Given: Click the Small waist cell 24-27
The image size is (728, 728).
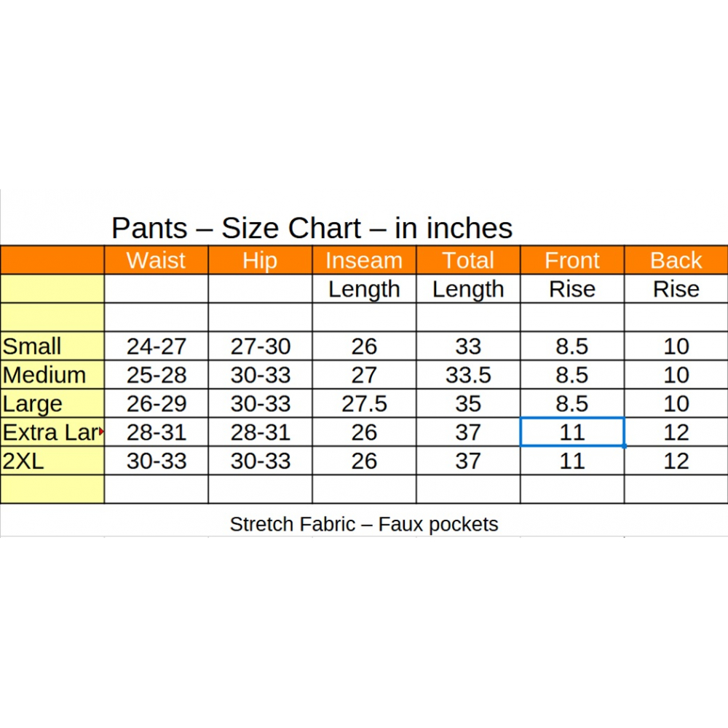Looking at the screenshot, I should (x=157, y=347).
